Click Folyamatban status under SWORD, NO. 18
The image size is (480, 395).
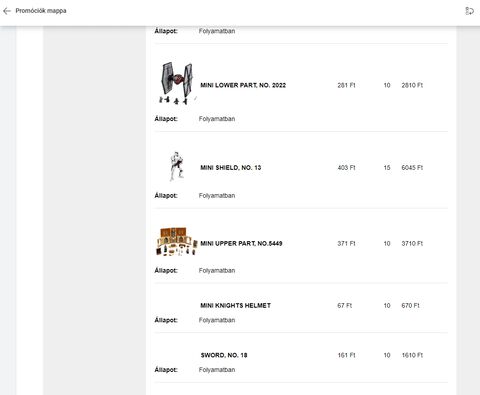click(217, 370)
